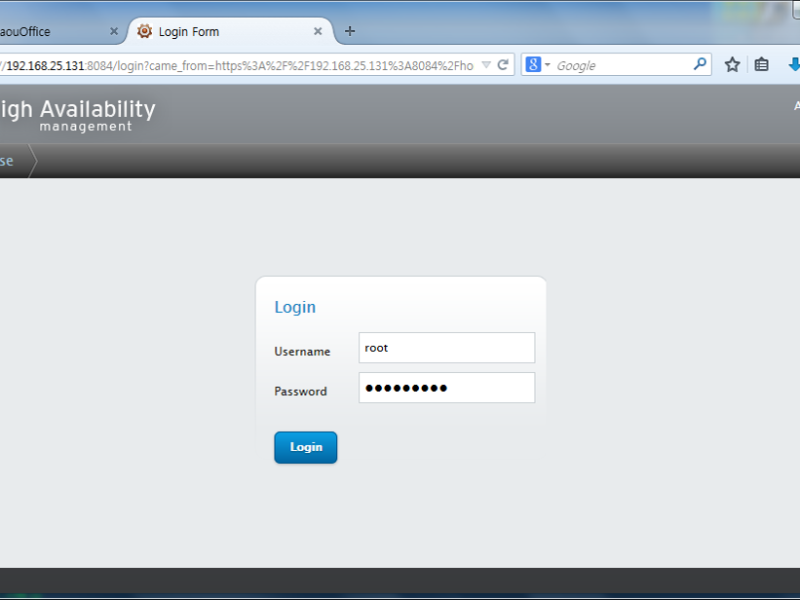Click the blue downloads arrow icon

[794, 65]
